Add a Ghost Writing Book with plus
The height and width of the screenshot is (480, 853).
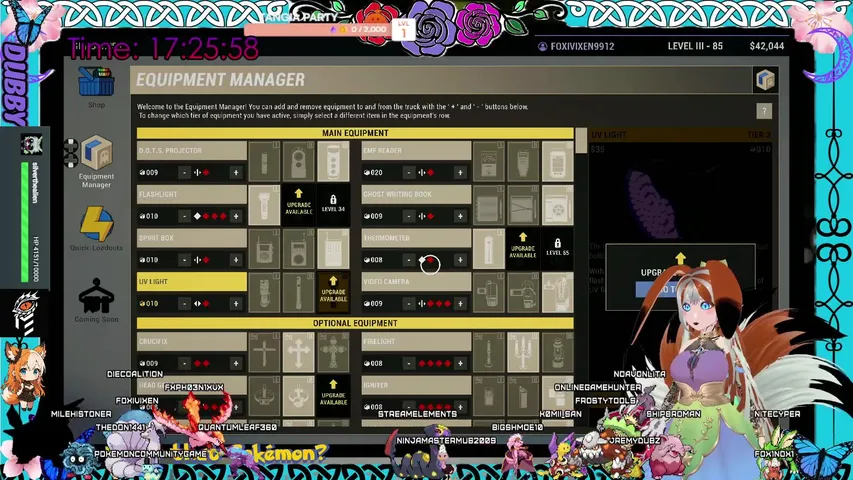tap(460, 216)
